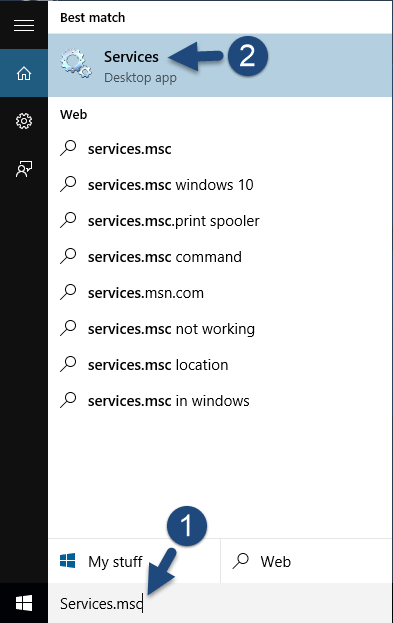Click magnifier icon beside 'services.msc location'

coord(68,364)
